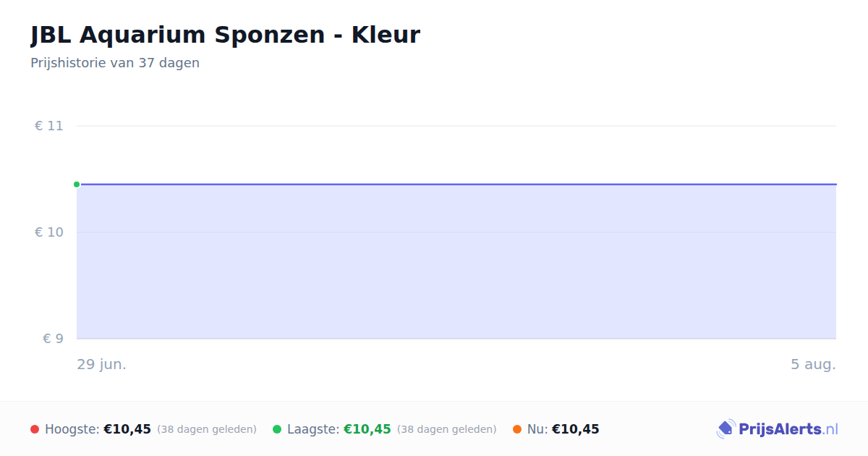Click the 38 dagen geleden note after Hoogste
The height and width of the screenshot is (456, 868).
(x=207, y=429)
